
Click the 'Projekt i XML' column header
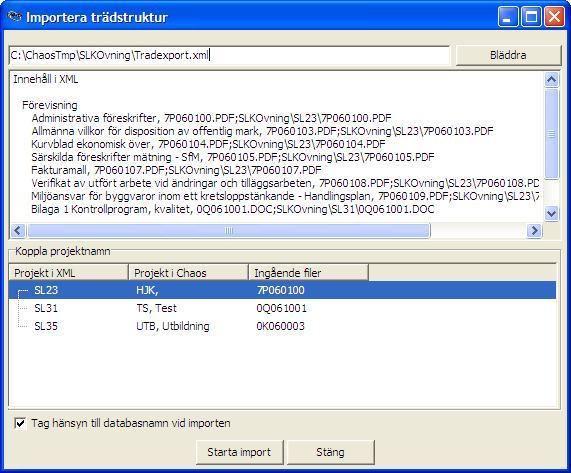[x=68, y=273]
